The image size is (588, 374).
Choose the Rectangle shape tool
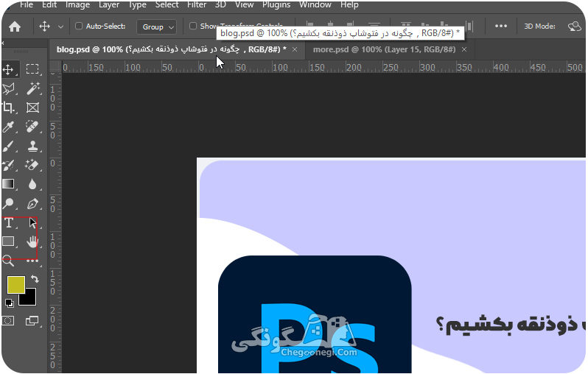(x=8, y=241)
